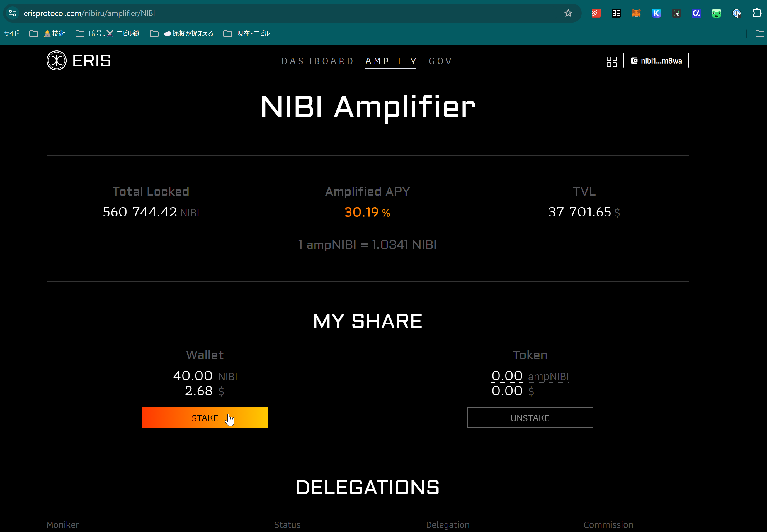Open Keplr K extension icon

(x=656, y=13)
